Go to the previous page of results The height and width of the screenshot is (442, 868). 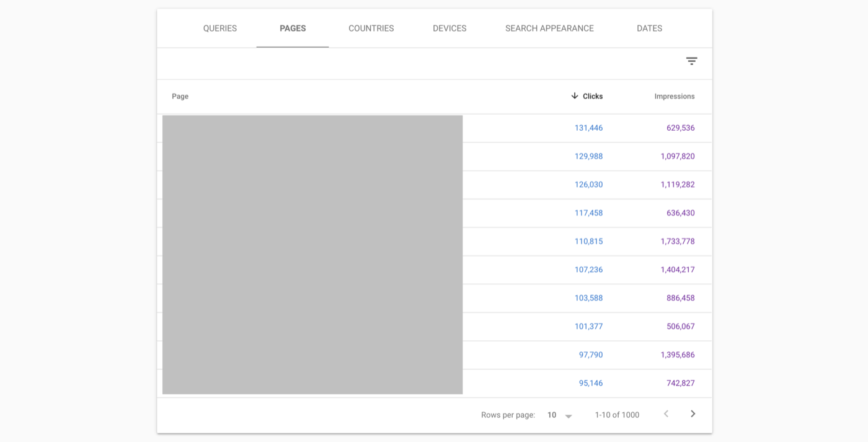666,414
